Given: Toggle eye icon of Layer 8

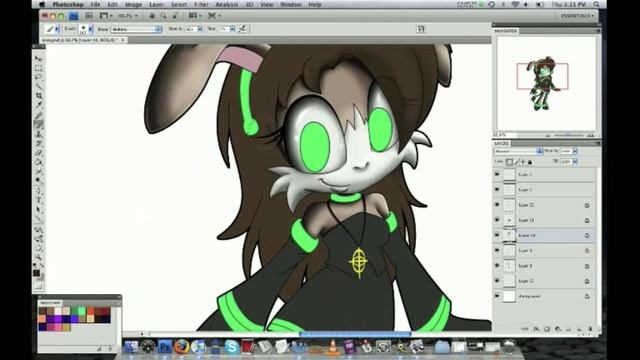Looking at the screenshot, I should 497,266.
